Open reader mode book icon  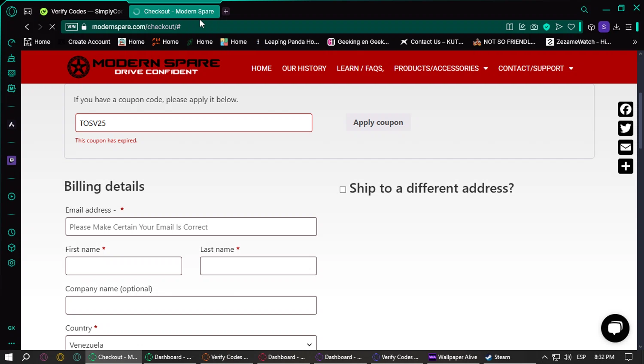[510, 27]
